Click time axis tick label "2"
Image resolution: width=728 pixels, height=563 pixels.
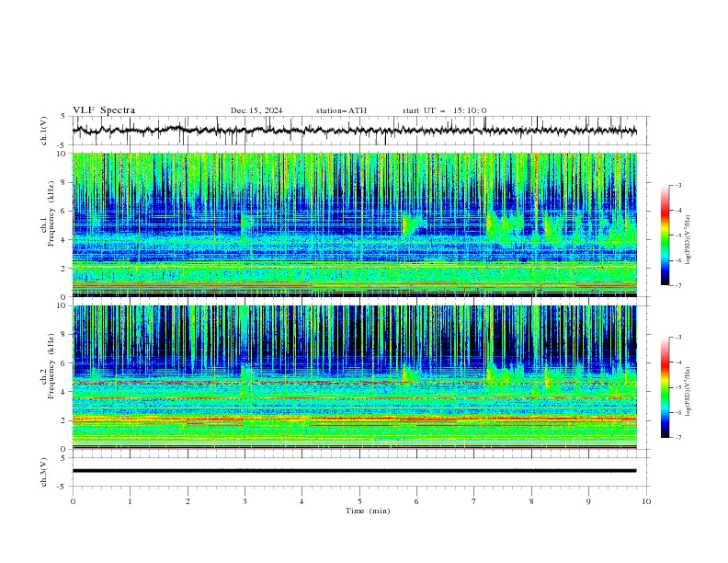pos(188,501)
